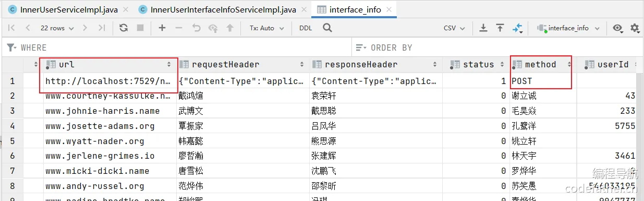
Task: Select the www.jerlene-grimes.io cell
Action: point(109,156)
